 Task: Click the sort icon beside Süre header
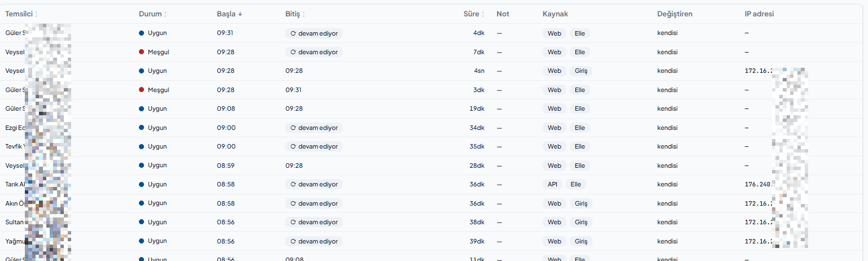[x=483, y=14]
